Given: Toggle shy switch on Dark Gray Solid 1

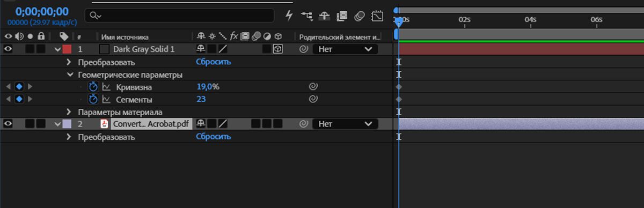Looking at the screenshot, I should (201, 49).
